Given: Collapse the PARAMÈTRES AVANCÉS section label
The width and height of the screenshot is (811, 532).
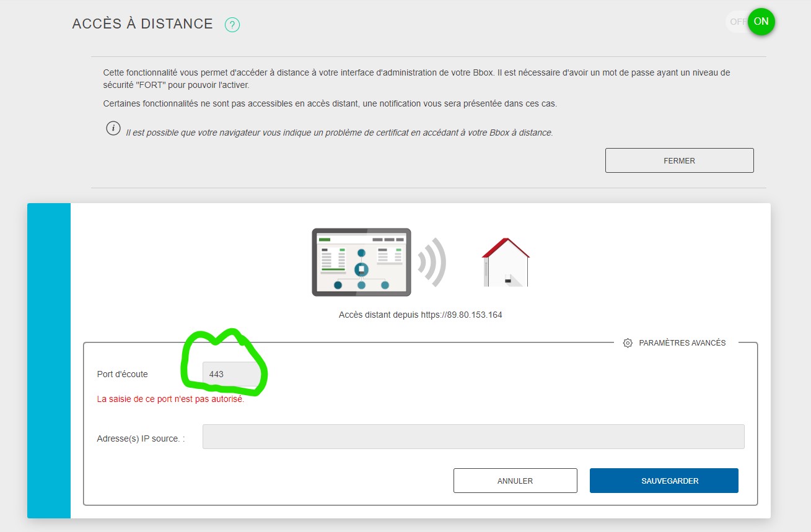Looking at the screenshot, I should [x=682, y=342].
